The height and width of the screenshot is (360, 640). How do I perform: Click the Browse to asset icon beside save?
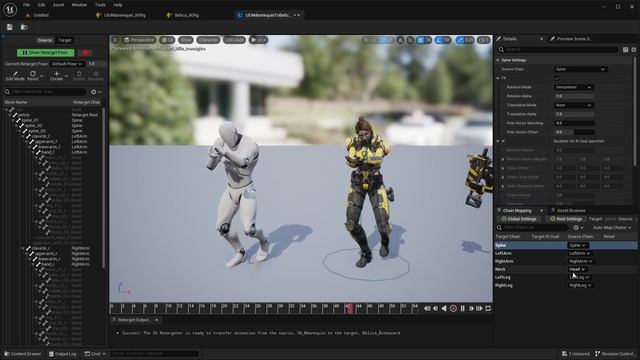tap(24, 27)
